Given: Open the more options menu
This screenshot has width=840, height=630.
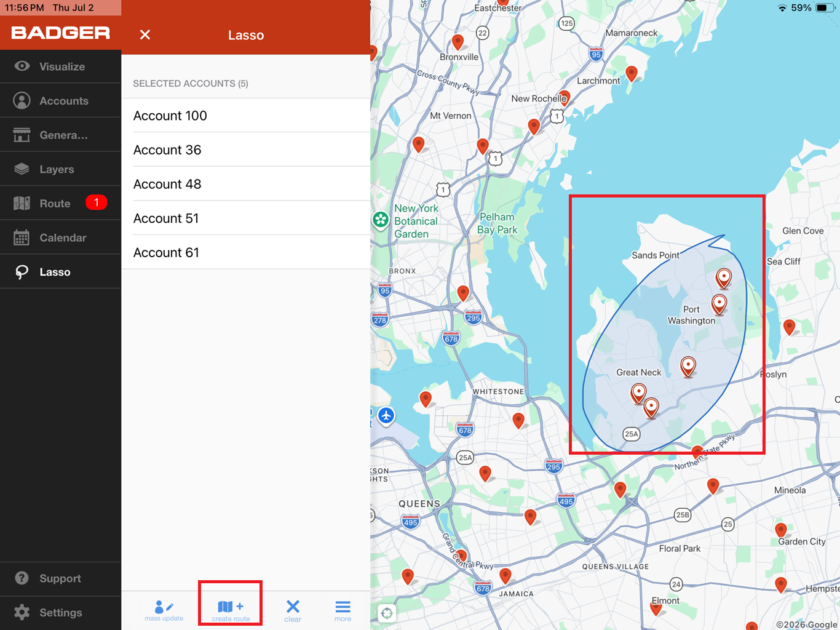Looking at the screenshot, I should click(343, 611).
